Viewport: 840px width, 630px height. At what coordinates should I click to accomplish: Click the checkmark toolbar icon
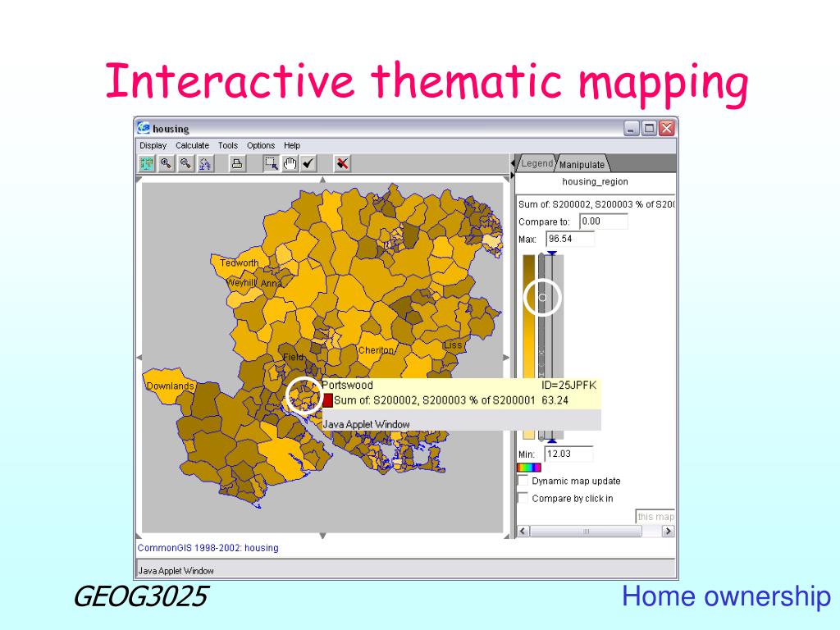pyautogui.click(x=308, y=163)
